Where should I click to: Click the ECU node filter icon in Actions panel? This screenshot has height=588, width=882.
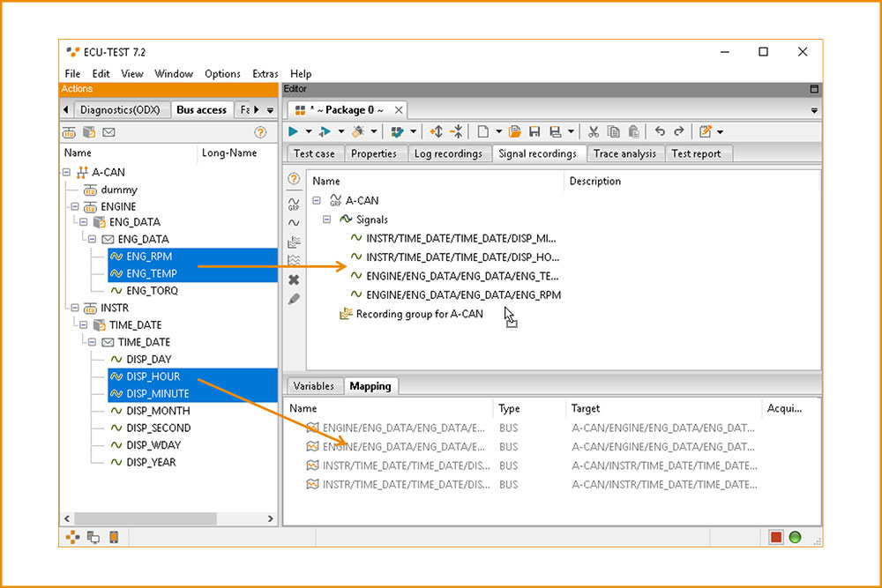[x=69, y=132]
